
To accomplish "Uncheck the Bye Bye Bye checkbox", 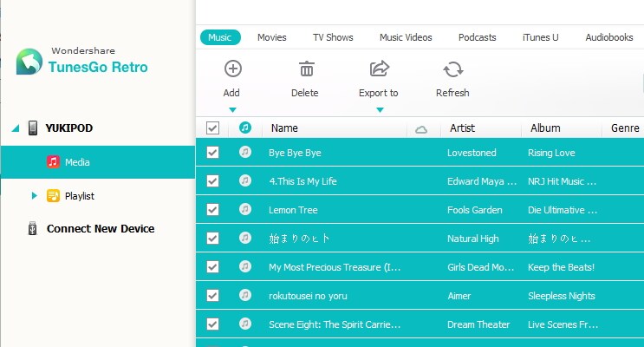I will [x=212, y=153].
